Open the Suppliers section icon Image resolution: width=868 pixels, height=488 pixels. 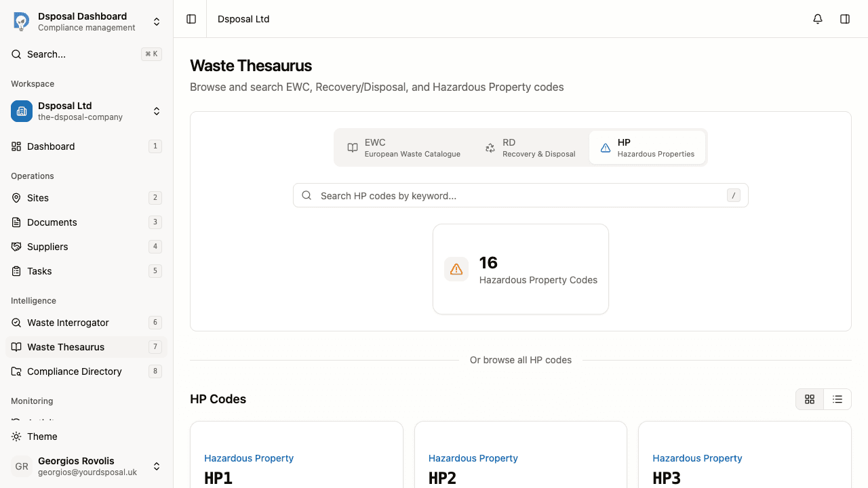pyautogui.click(x=16, y=247)
